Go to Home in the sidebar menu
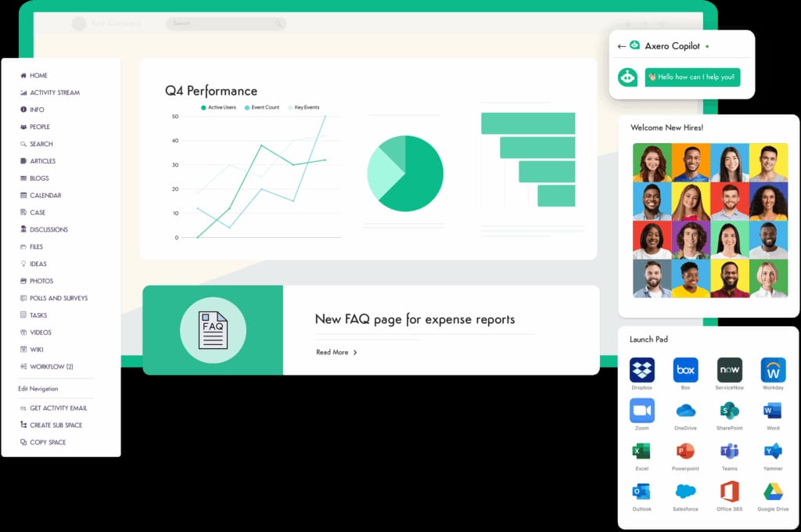801x532 pixels. (x=35, y=75)
